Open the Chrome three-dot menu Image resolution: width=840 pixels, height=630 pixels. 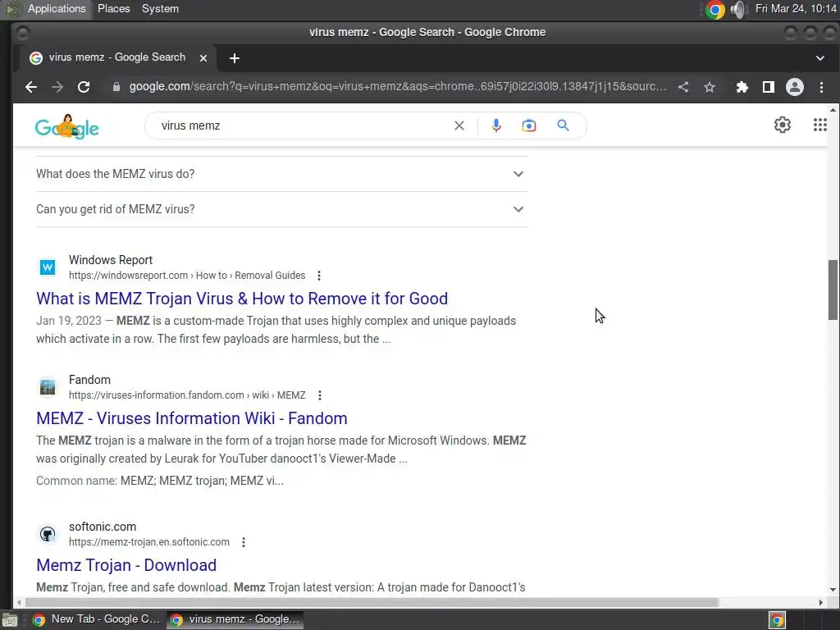tap(821, 87)
